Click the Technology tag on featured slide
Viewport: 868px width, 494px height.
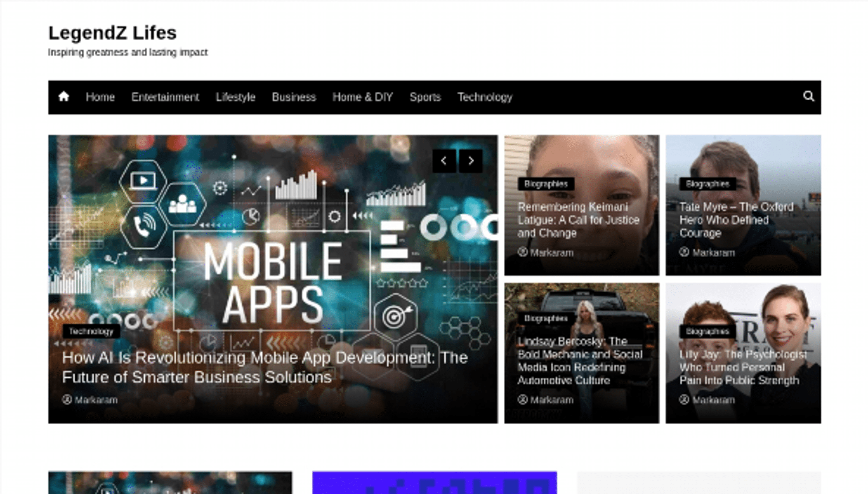click(91, 332)
